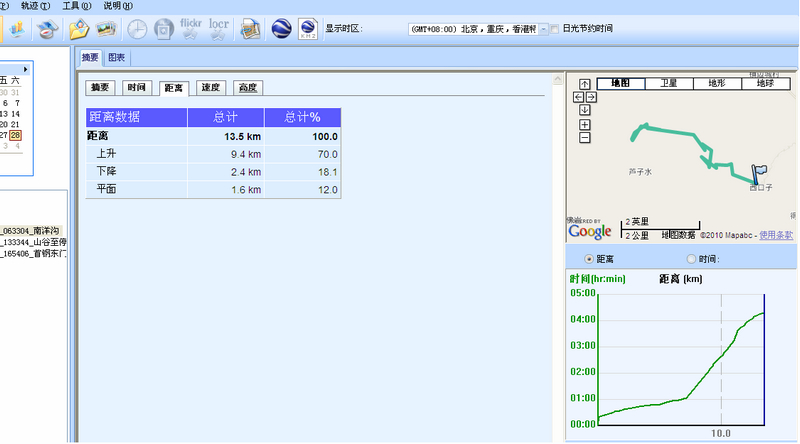Switch map to 地球 view
Viewport: 800px width, 444px height.
(765, 83)
